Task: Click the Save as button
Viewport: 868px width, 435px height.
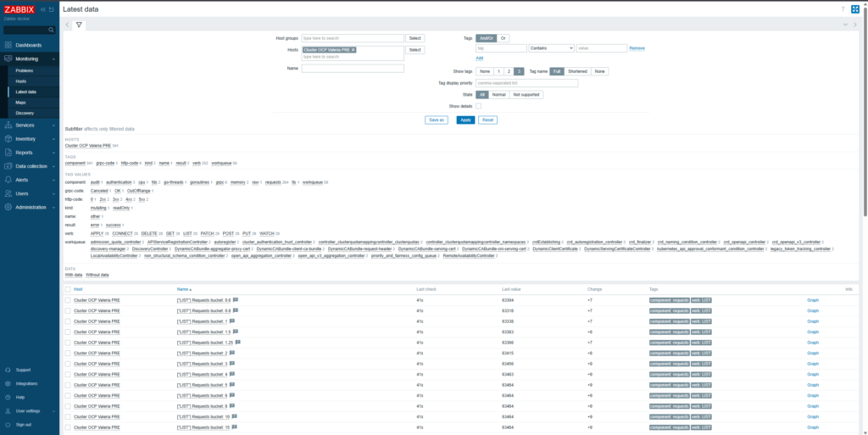Action: (x=437, y=120)
